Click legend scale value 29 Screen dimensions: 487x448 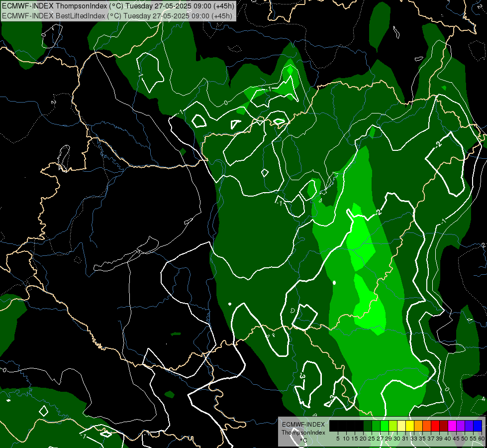(x=389, y=439)
